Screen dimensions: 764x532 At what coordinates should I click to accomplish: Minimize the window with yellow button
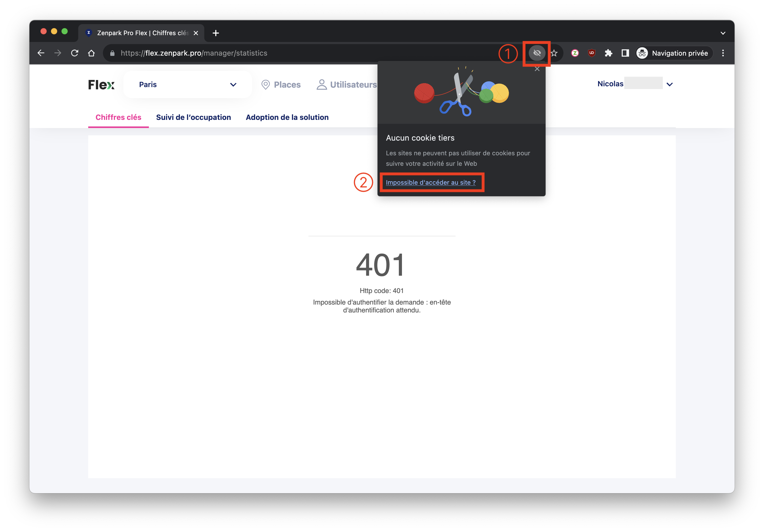[x=54, y=31]
